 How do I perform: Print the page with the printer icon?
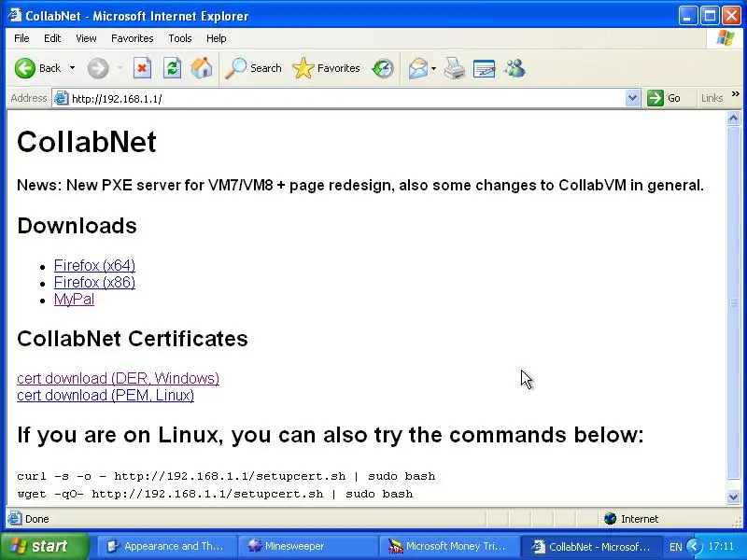(454, 68)
